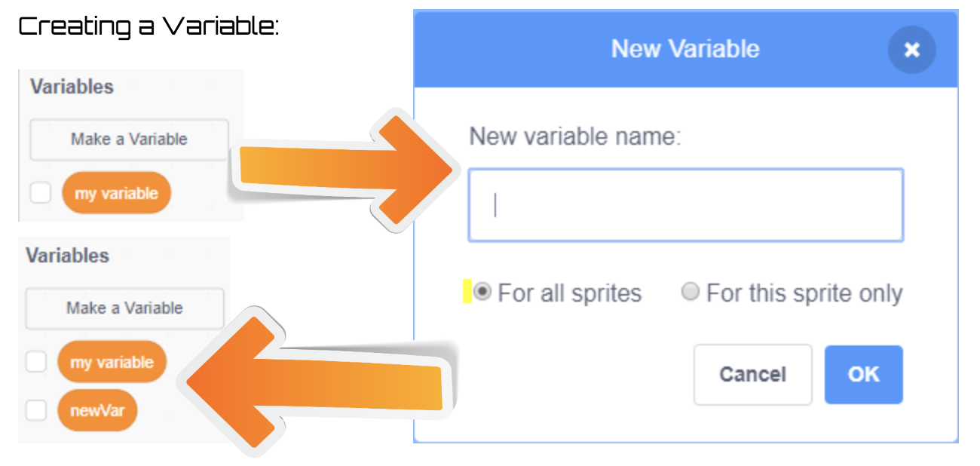Click the OK button to confirm the variable

tap(864, 374)
